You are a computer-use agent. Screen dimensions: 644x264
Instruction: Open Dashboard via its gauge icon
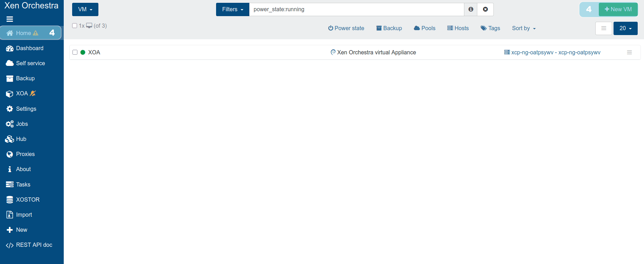10,48
